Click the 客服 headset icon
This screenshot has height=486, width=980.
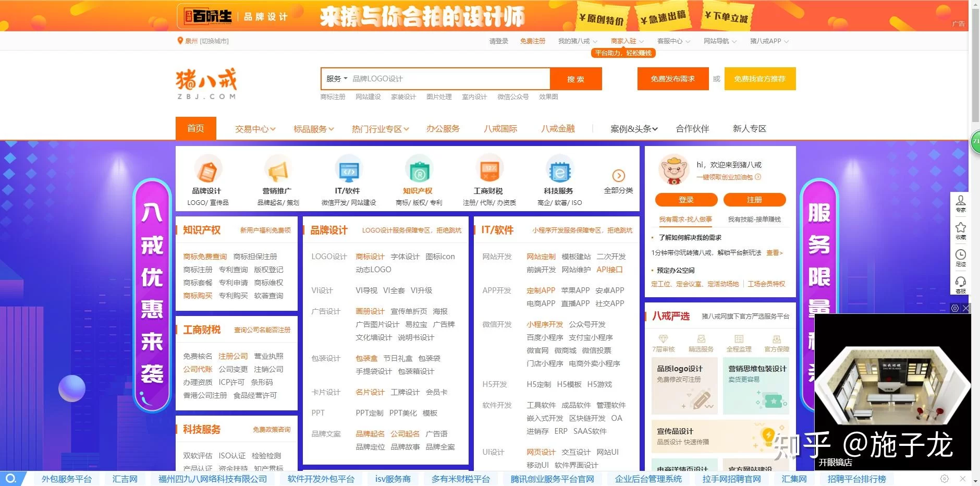pos(960,283)
